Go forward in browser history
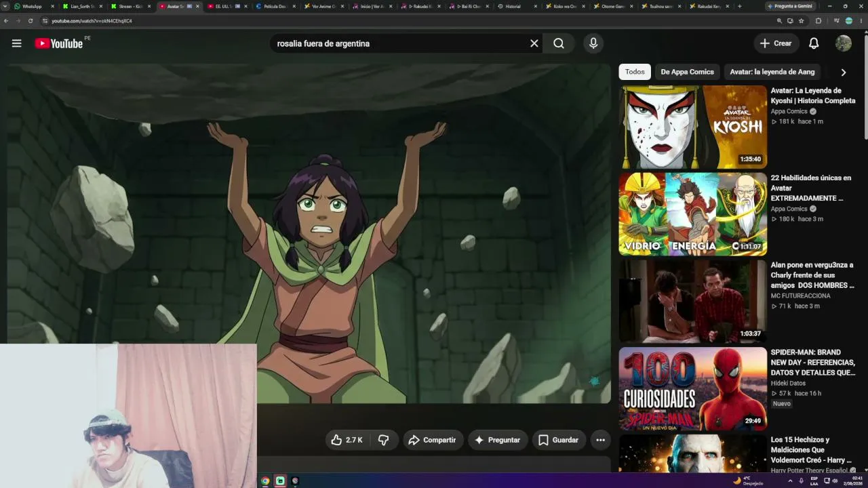 click(18, 21)
